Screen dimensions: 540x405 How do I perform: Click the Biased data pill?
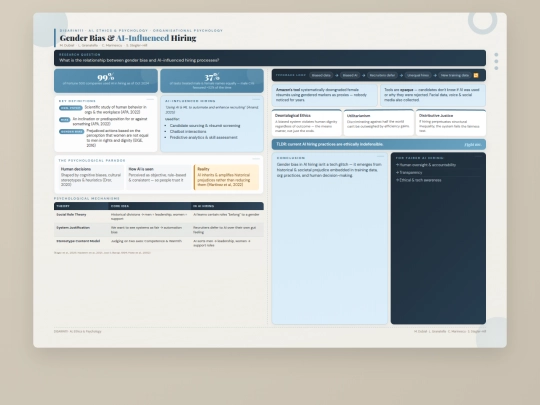coord(321,75)
